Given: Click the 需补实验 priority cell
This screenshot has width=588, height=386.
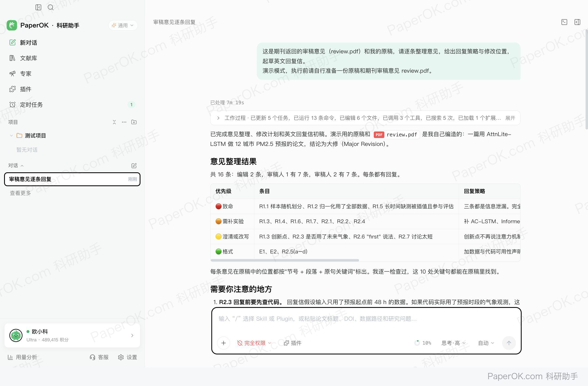Looking at the screenshot, I should (x=232, y=221).
